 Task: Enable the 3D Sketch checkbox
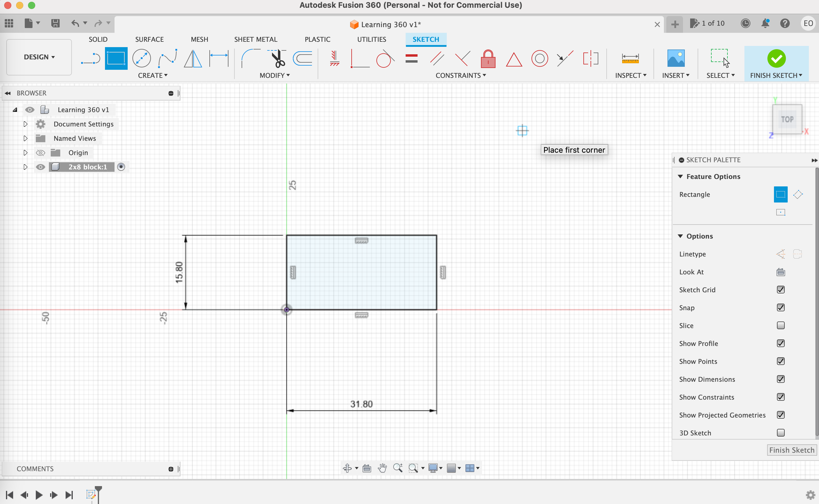pyautogui.click(x=780, y=433)
